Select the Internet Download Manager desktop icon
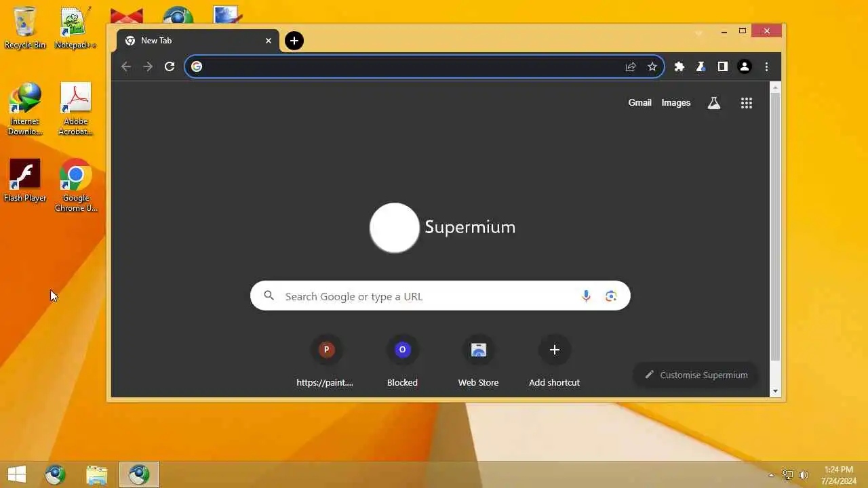The width and height of the screenshot is (868, 488). tap(25, 108)
